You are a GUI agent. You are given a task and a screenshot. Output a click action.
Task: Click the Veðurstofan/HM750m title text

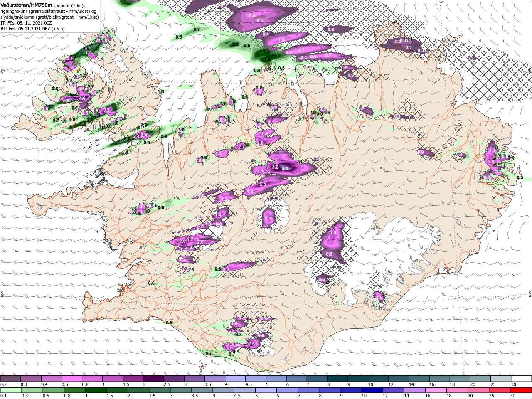(26, 5)
